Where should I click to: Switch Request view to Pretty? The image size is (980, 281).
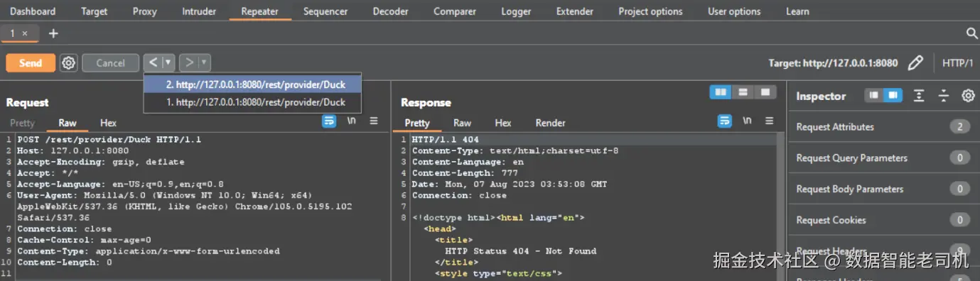[22, 123]
